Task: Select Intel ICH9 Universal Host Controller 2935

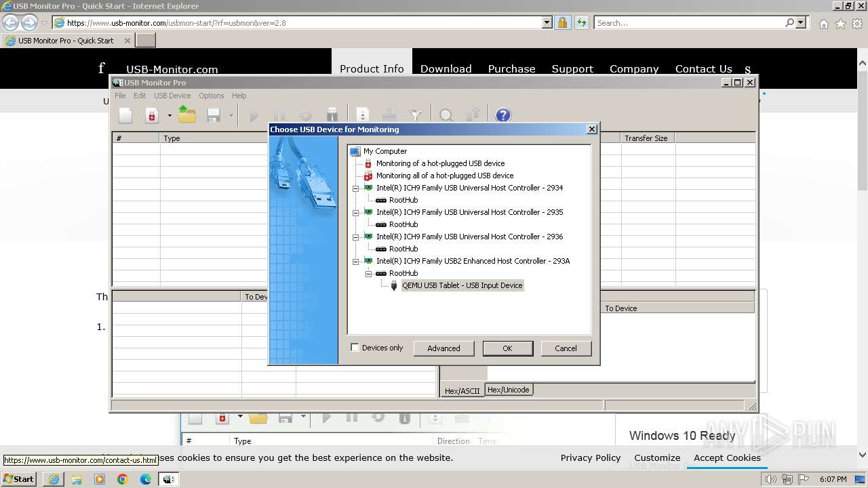Action: click(470, 212)
